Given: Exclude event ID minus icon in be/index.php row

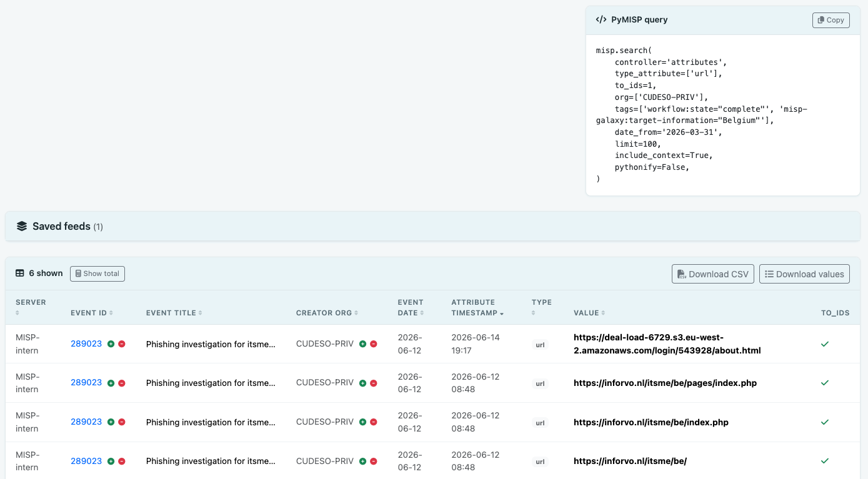Looking at the screenshot, I should coord(122,422).
